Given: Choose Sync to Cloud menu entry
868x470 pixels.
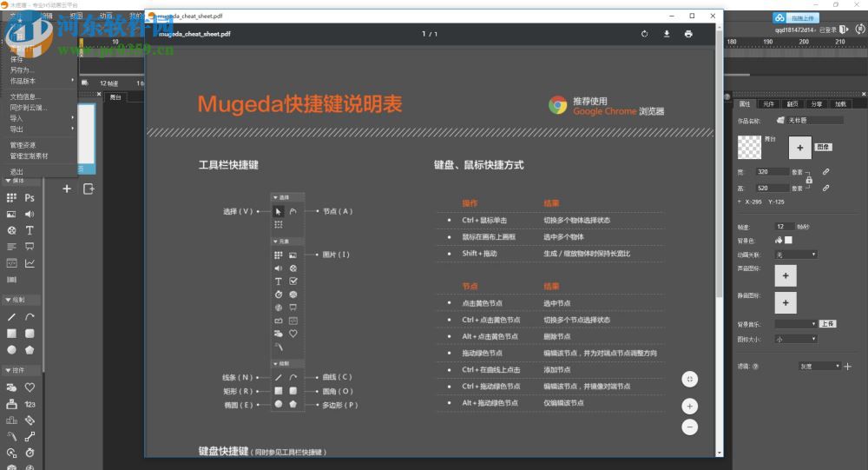Looking at the screenshot, I should coord(29,108).
